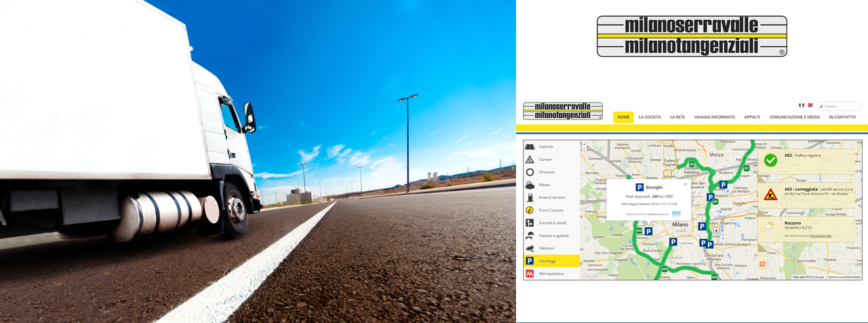
Task: Open LA RETE menu item
Action: pyautogui.click(x=677, y=117)
